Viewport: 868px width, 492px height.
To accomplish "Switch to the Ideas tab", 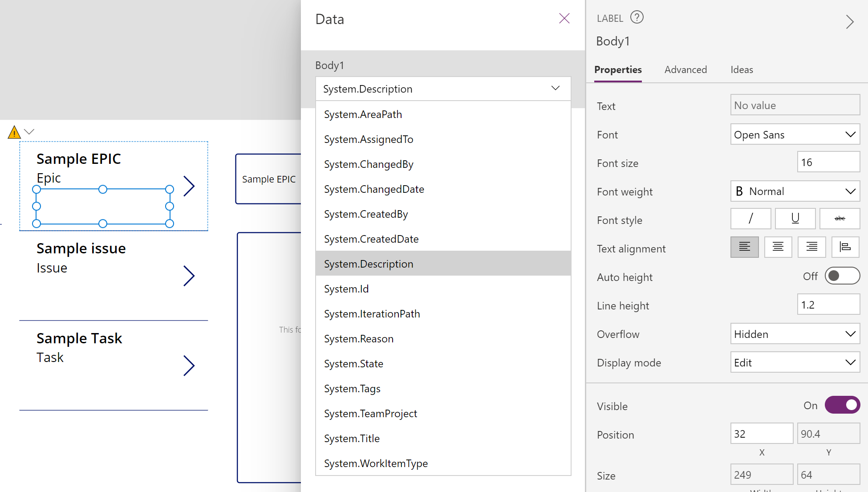I will (742, 70).
